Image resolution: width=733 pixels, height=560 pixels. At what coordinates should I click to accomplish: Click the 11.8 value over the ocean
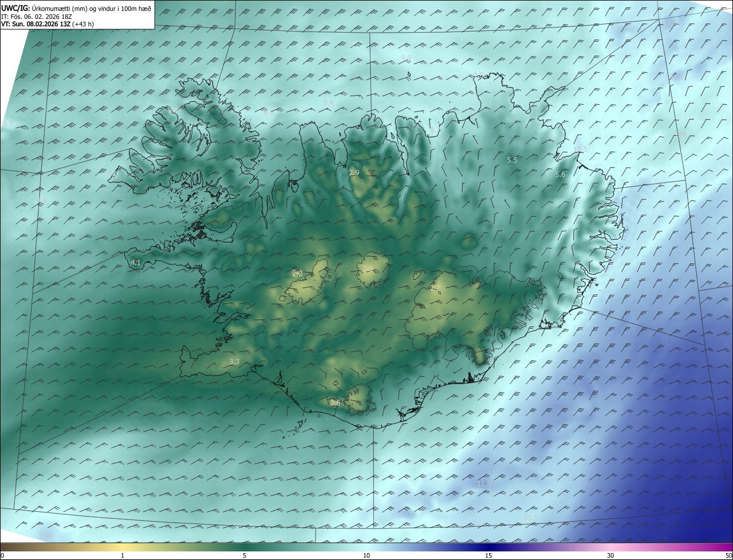[x=484, y=484]
